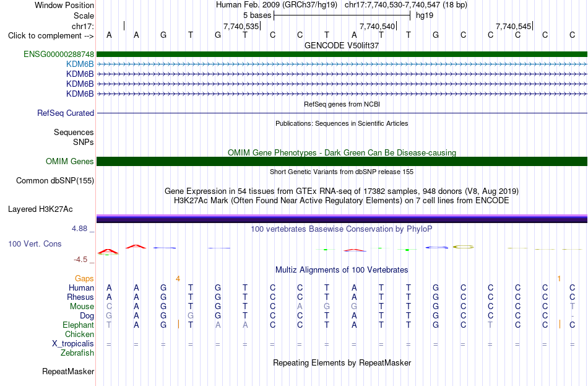Click the olive oval PhyloP conservation glyph
Viewport: 588px width, 386px height.
click(463, 247)
